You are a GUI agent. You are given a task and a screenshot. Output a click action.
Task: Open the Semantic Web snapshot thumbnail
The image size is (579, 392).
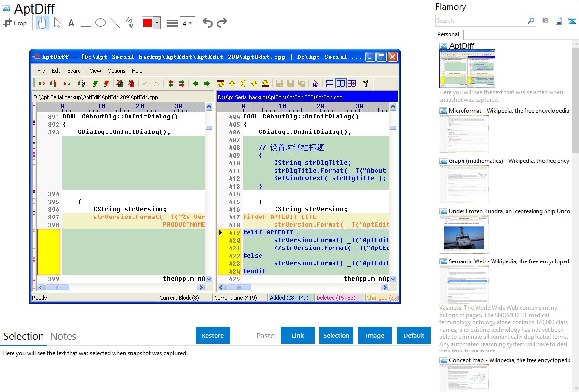(x=464, y=285)
